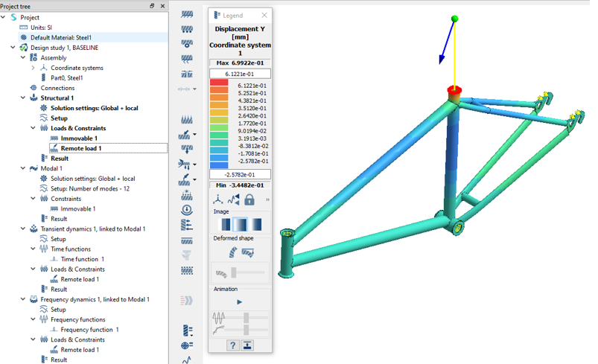The image size is (598, 364).
Task: Click the undock icon of Project tree panel
Action: tap(153, 6)
